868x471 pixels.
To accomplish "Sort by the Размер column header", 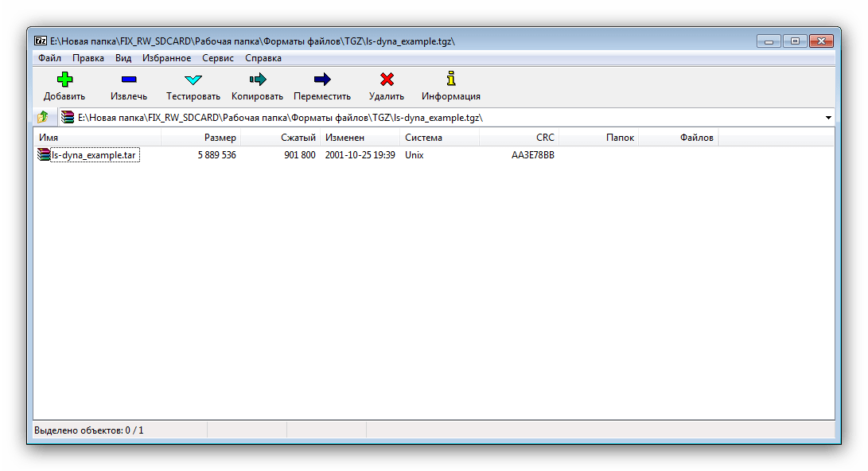I will click(200, 138).
